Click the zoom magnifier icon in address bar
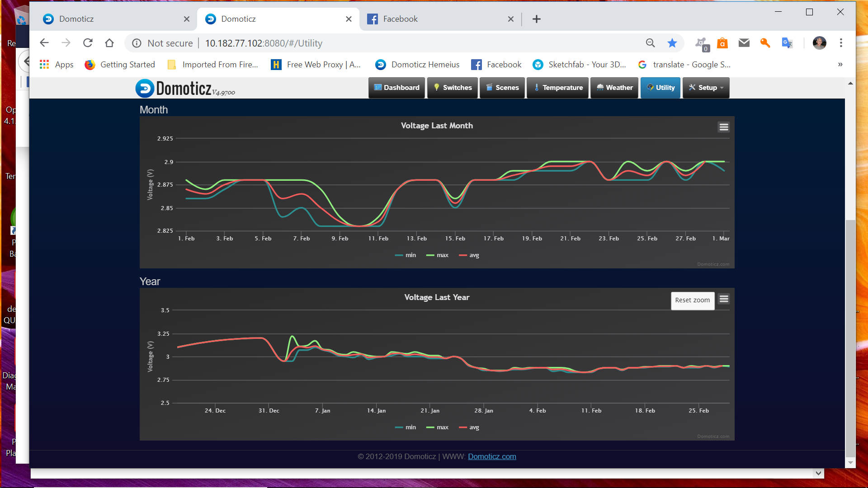This screenshot has width=868, height=488. point(650,43)
